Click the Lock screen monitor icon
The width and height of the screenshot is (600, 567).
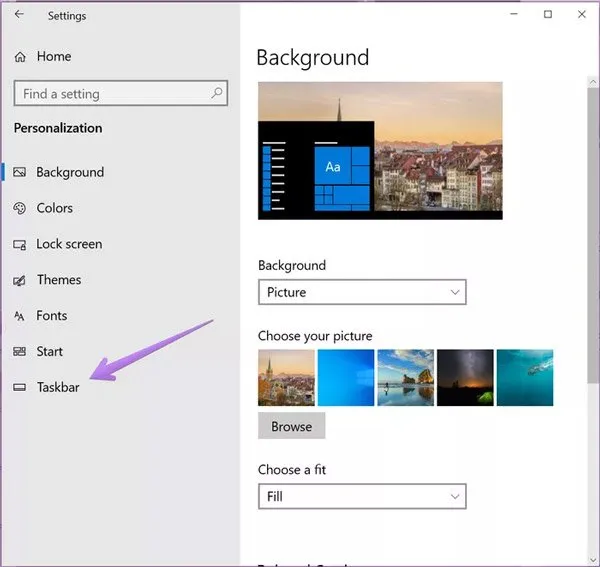[x=19, y=244]
